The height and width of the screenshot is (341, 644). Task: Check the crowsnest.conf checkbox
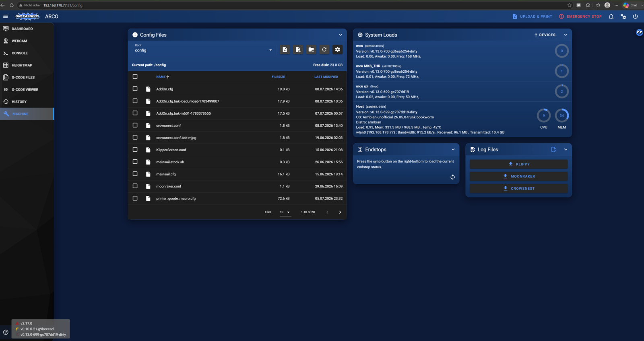pyautogui.click(x=135, y=125)
